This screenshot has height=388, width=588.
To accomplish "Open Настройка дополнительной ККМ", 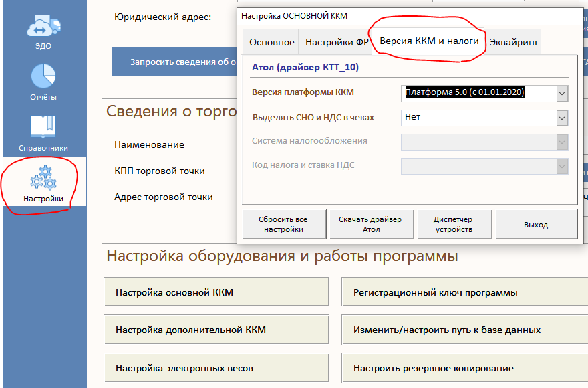I will (216, 330).
